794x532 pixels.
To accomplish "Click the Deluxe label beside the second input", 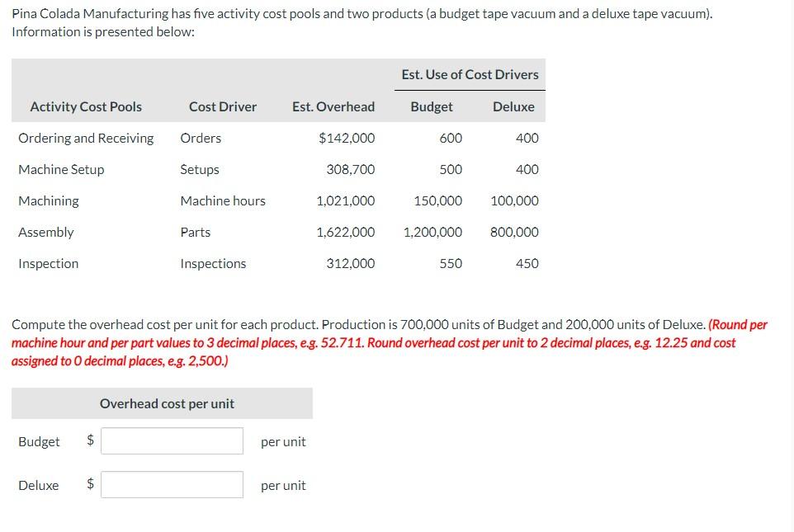I will 38,486.
